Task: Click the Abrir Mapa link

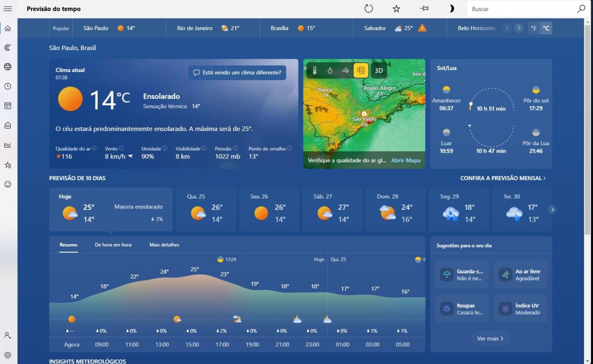Action: (x=406, y=161)
